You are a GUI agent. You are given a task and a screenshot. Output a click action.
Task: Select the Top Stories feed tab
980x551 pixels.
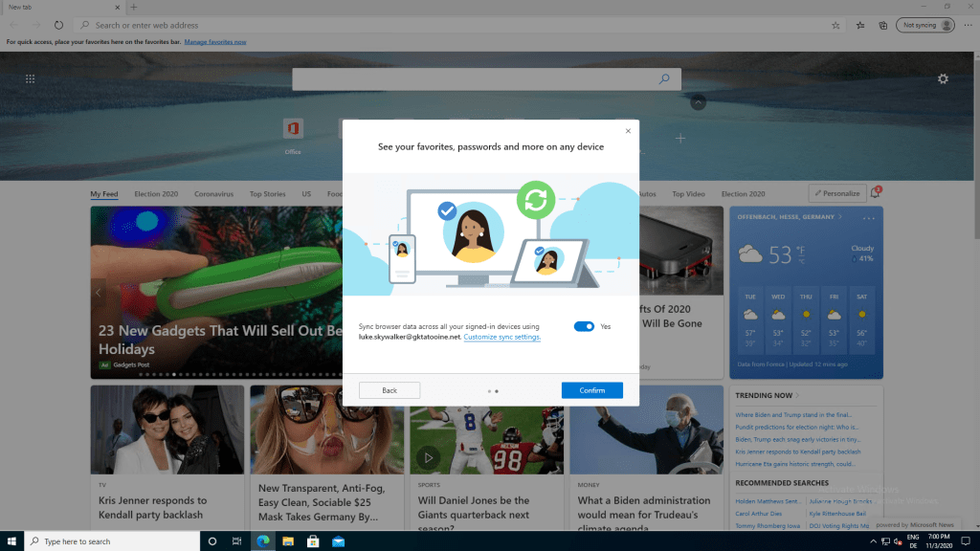pos(267,193)
